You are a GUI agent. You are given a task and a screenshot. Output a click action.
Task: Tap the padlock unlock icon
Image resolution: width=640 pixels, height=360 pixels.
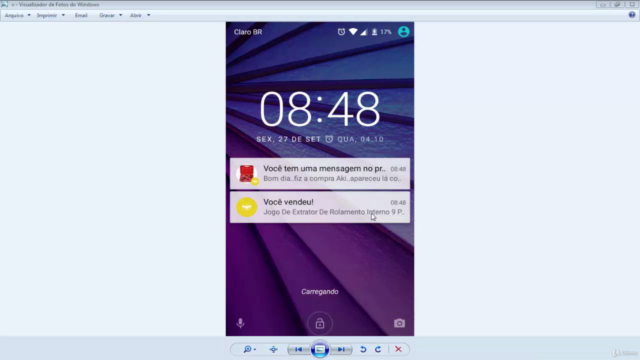(x=320, y=324)
